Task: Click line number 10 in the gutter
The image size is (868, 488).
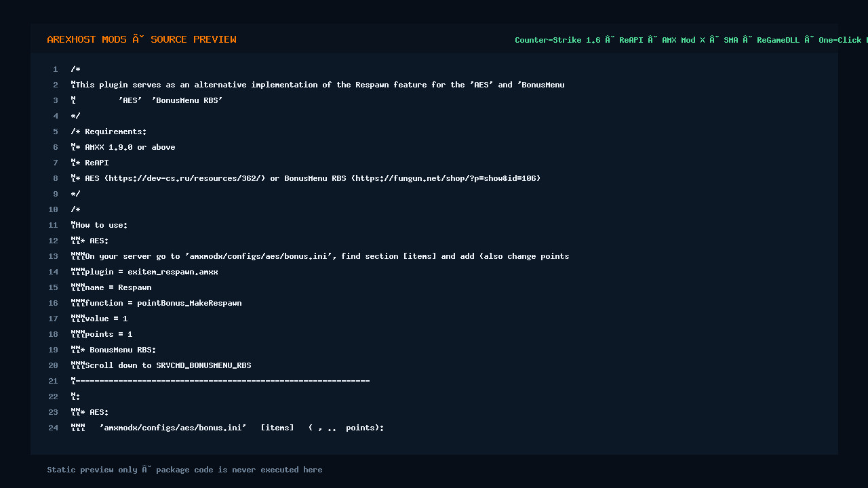Action: click(x=53, y=209)
